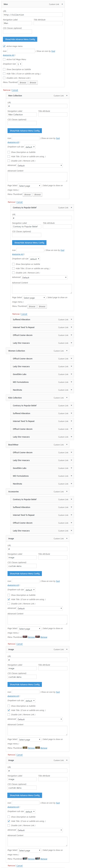
Task: Open the GoodSkin Labs item under Women Collection
Action: 42,374
